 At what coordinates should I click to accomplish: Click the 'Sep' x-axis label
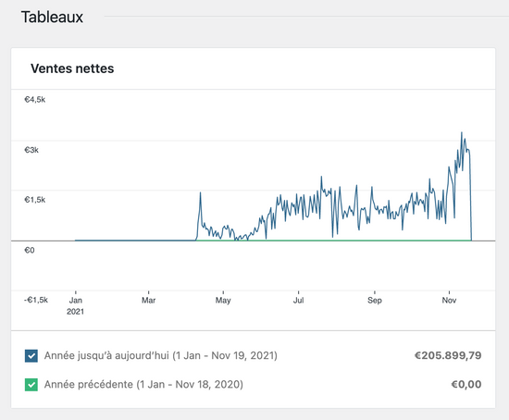click(x=375, y=301)
